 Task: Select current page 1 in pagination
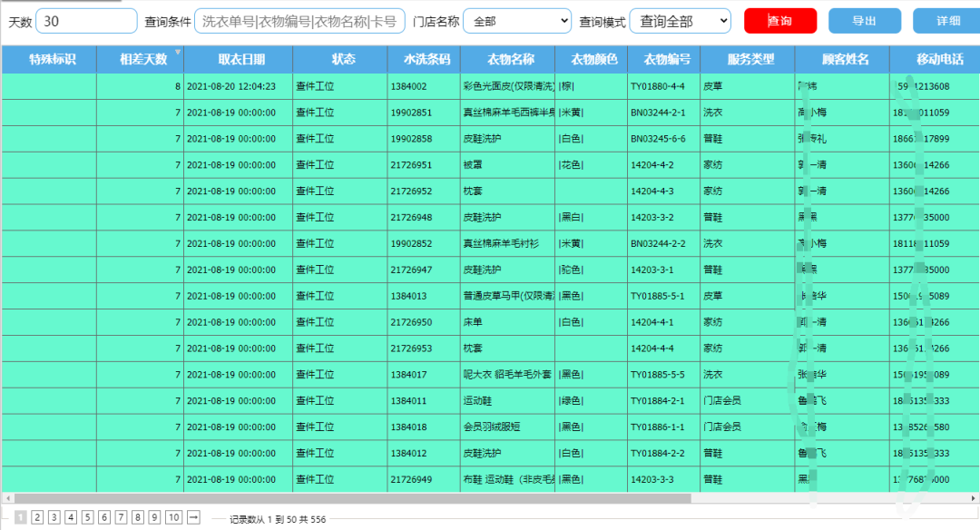[x=21, y=517]
